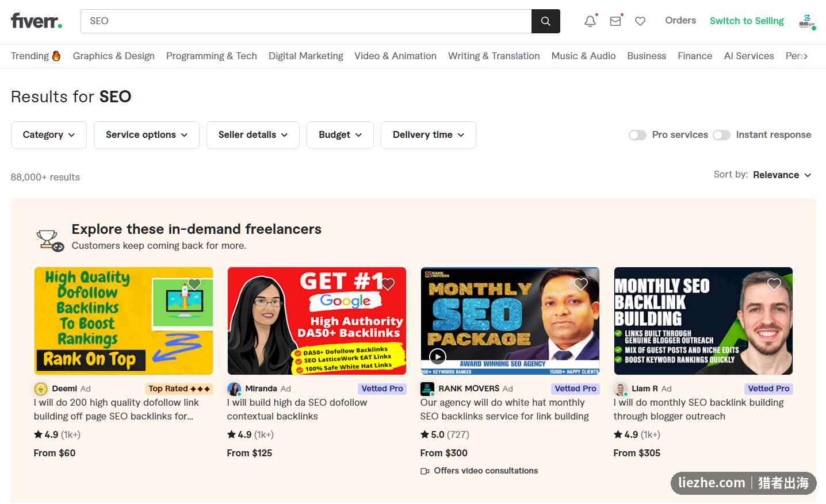Select Digital Marketing category menu
This screenshot has width=826, height=504.
point(306,56)
